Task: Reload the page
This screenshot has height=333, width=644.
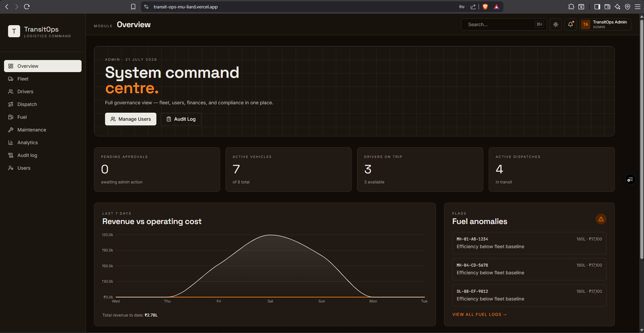Action: pyautogui.click(x=27, y=7)
